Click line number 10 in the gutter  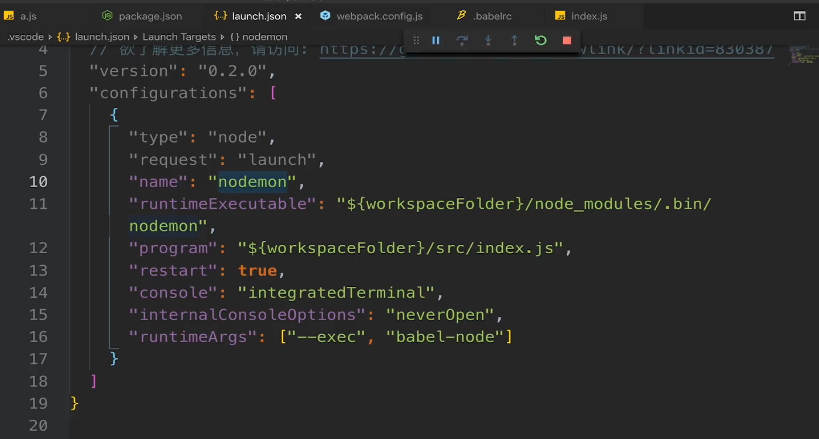pyautogui.click(x=38, y=181)
